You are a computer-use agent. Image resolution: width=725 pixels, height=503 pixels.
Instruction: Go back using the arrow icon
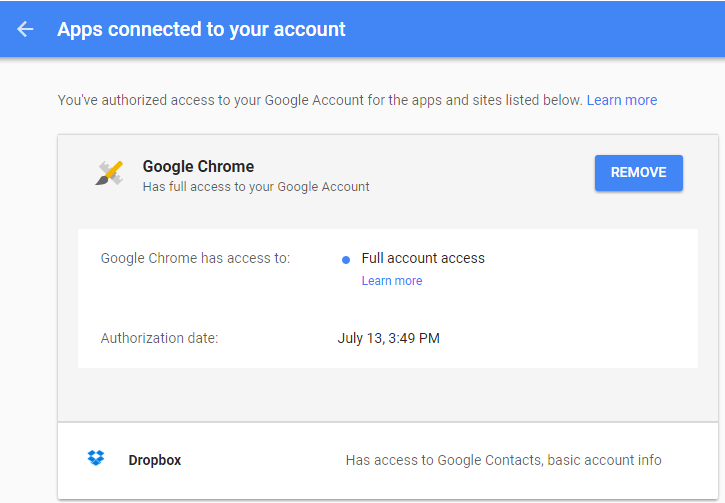(x=25, y=29)
